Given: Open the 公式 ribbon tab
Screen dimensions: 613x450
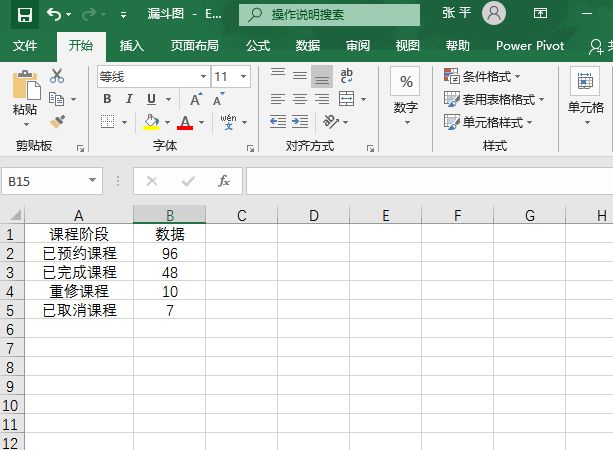Looking at the screenshot, I should click(x=257, y=46).
